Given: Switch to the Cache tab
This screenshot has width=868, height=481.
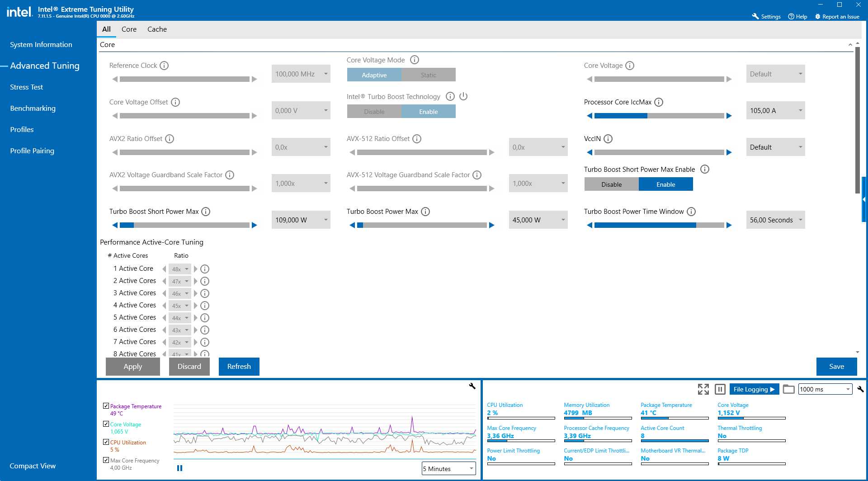Looking at the screenshot, I should click(157, 29).
